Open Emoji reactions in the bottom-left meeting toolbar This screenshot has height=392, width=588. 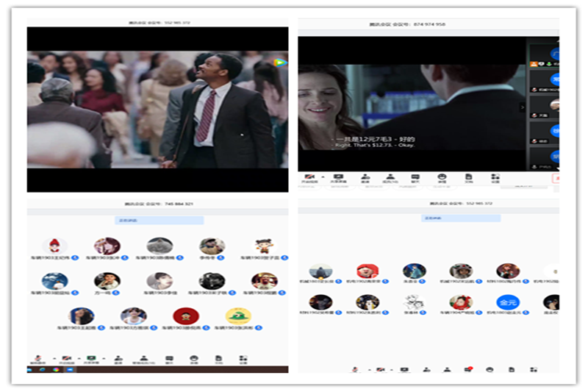click(194, 360)
